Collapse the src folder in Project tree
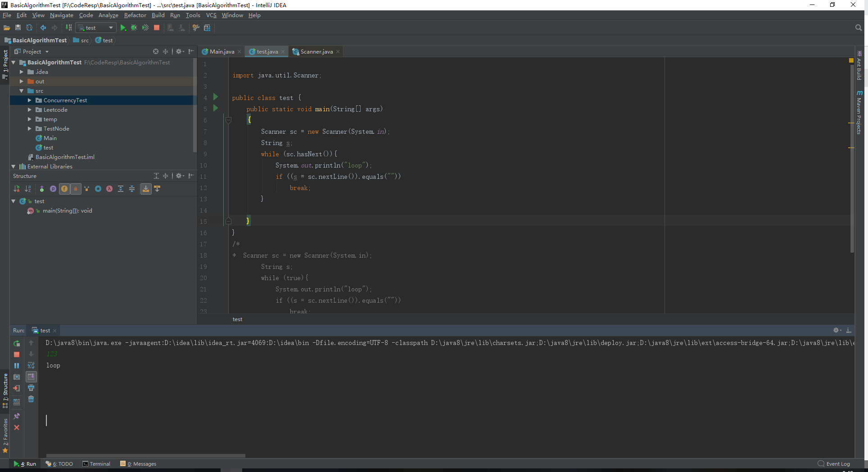 click(x=21, y=91)
